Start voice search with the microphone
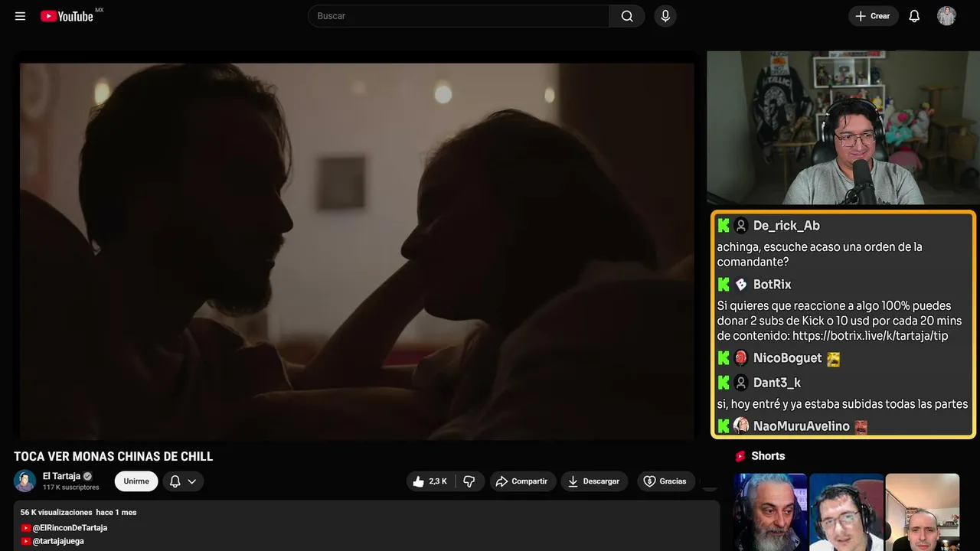Screen dimensions: 980x551 (x=665, y=16)
